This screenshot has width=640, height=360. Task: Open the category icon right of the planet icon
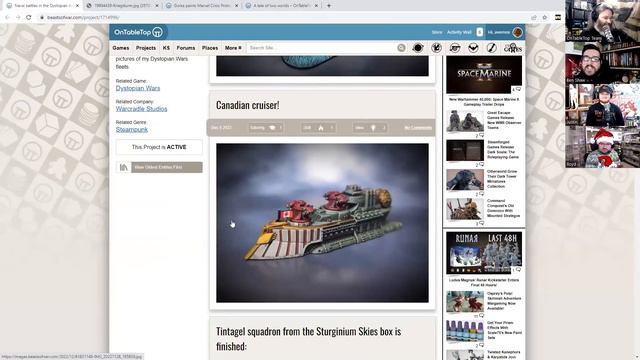436,48
